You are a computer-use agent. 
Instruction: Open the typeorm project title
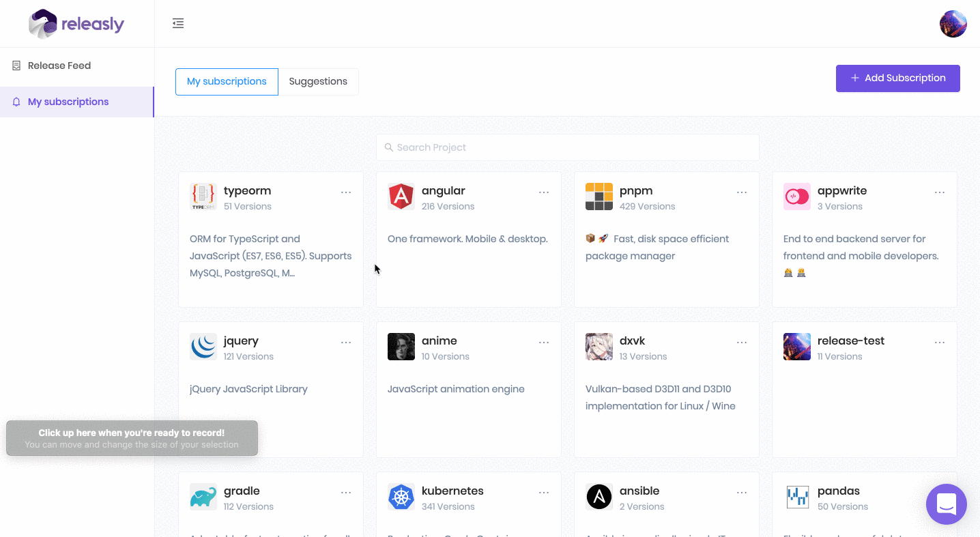[247, 191]
